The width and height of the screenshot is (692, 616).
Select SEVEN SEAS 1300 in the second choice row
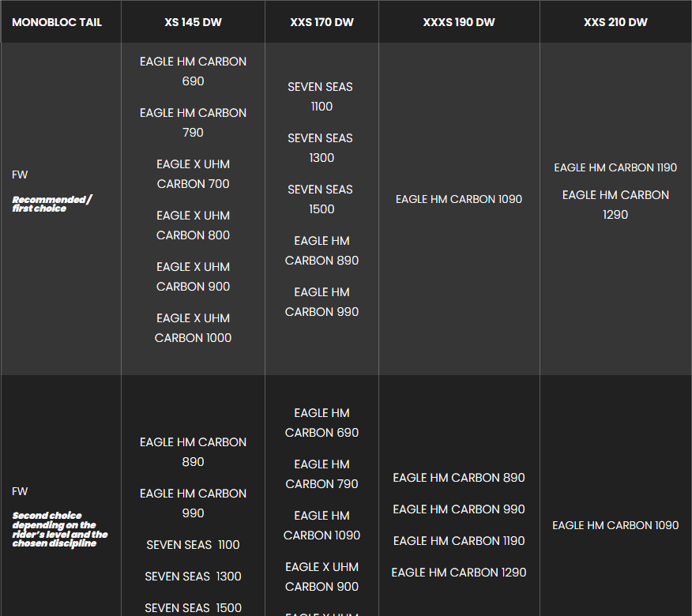[193, 576]
